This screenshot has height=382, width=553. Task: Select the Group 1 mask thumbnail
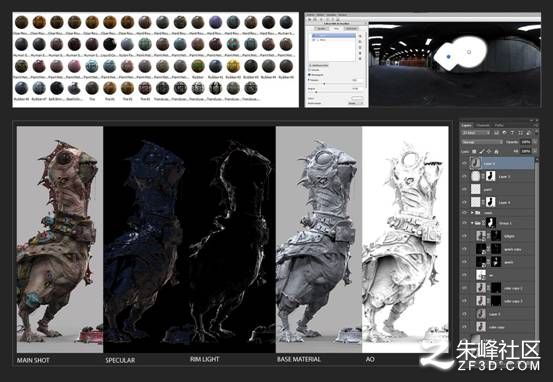491,223
